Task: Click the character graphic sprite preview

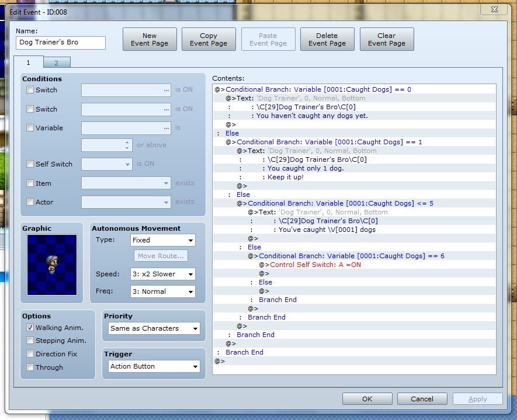Action: point(52,265)
